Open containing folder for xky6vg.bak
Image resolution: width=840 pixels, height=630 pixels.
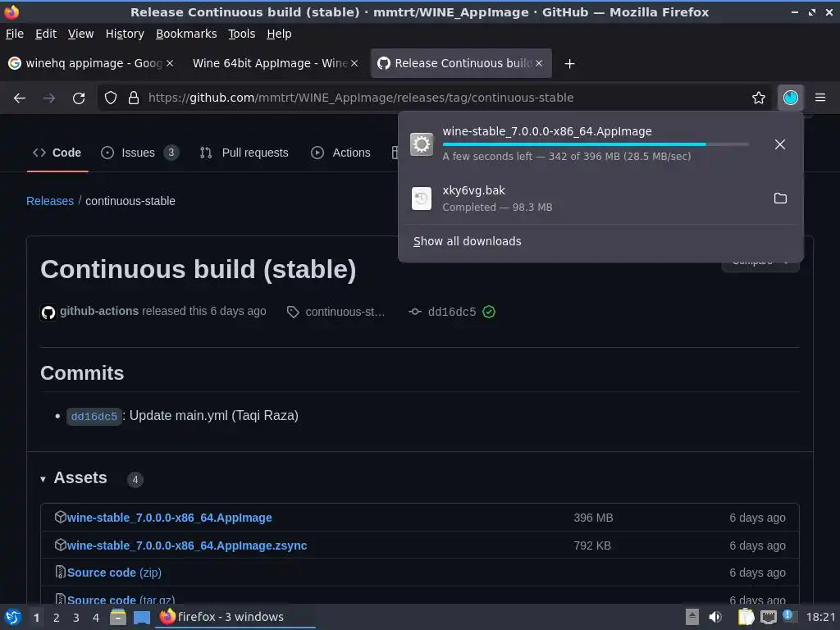pos(781,199)
